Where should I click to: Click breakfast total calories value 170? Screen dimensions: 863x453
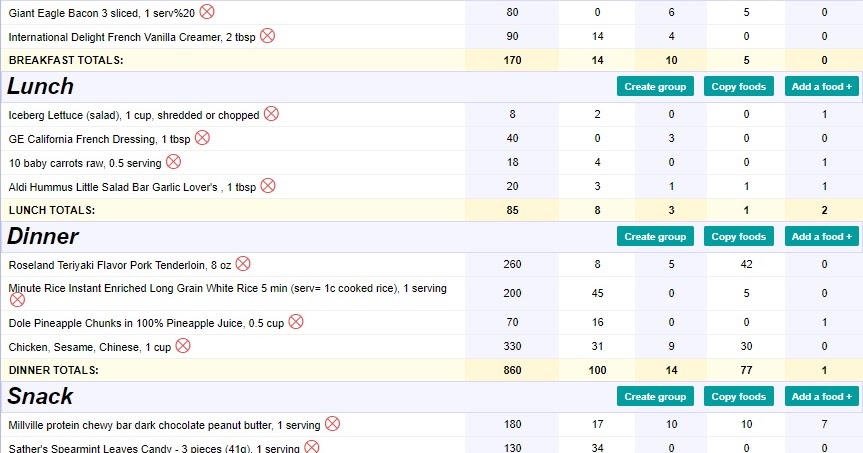pos(512,60)
